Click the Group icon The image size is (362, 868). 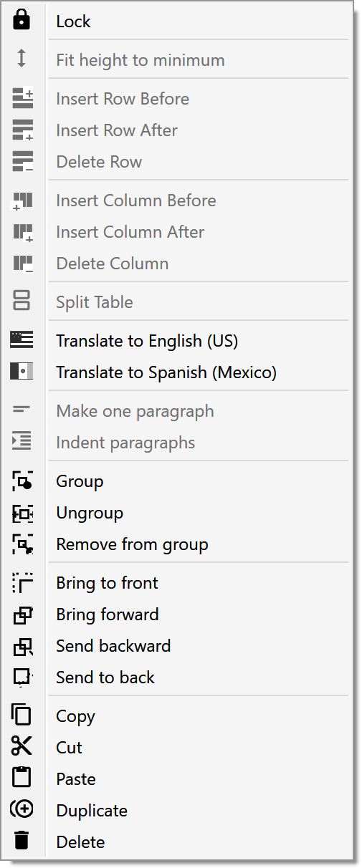click(x=22, y=481)
